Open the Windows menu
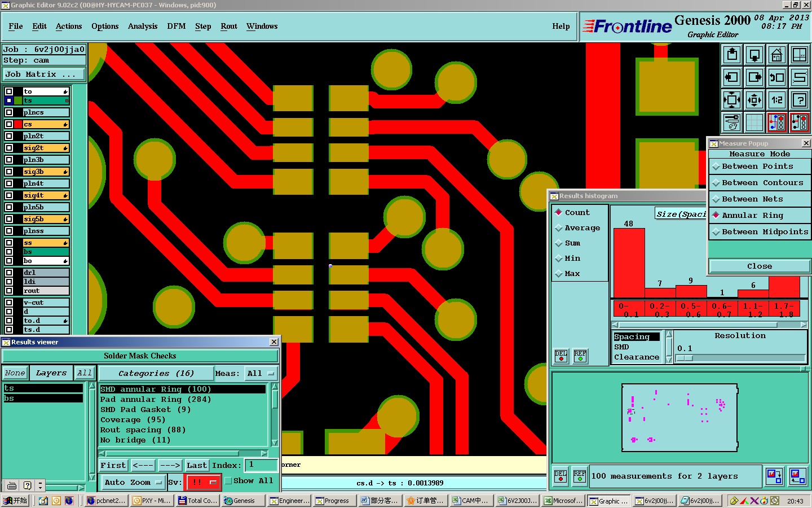 [262, 26]
